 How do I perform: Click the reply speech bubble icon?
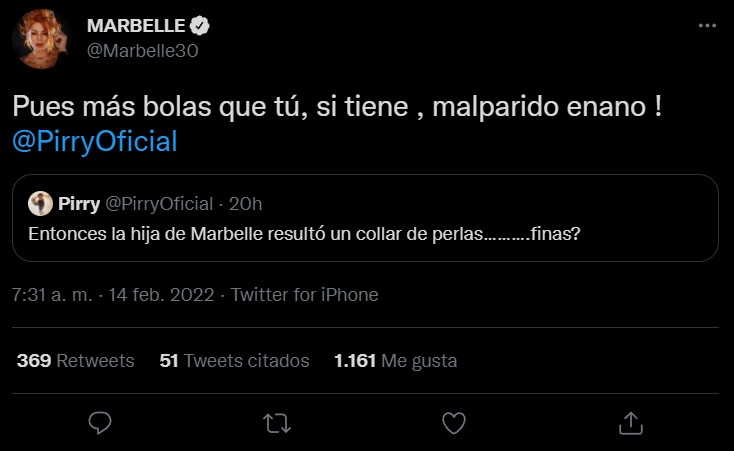click(100, 423)
